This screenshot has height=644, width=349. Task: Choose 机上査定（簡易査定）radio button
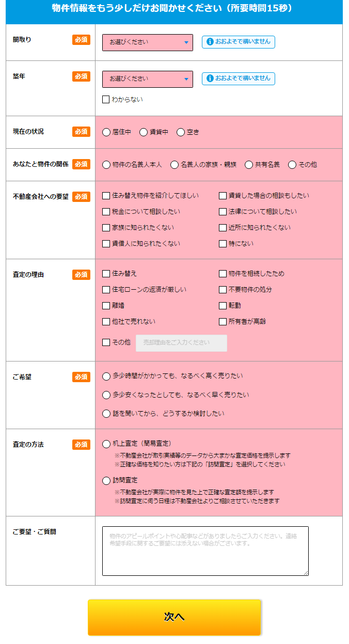[x=106, y=444]
